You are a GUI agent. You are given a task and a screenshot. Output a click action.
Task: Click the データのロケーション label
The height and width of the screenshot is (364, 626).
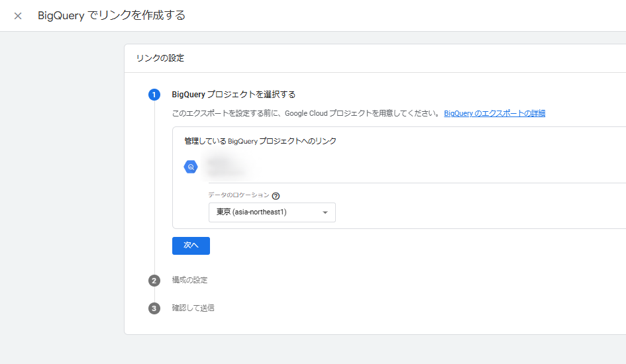coord(238,195)
